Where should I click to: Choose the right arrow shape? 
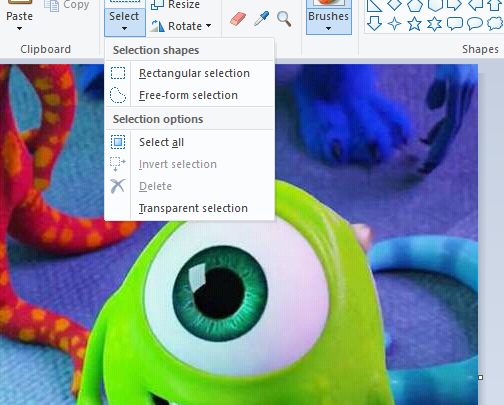click(x=454, y=5)
